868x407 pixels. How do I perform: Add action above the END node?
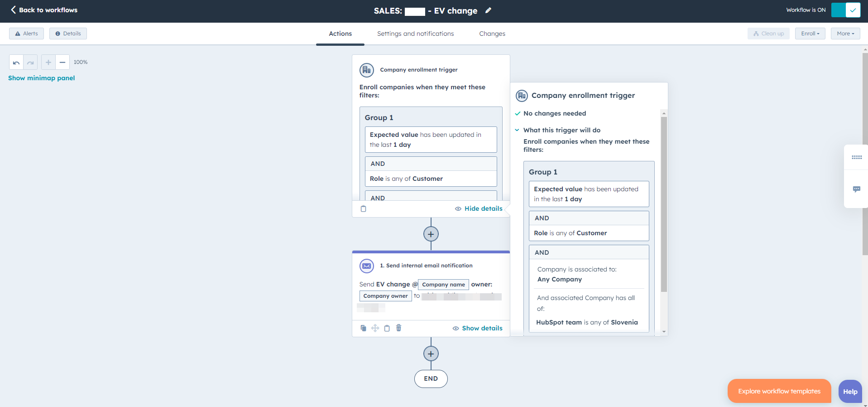431,354
